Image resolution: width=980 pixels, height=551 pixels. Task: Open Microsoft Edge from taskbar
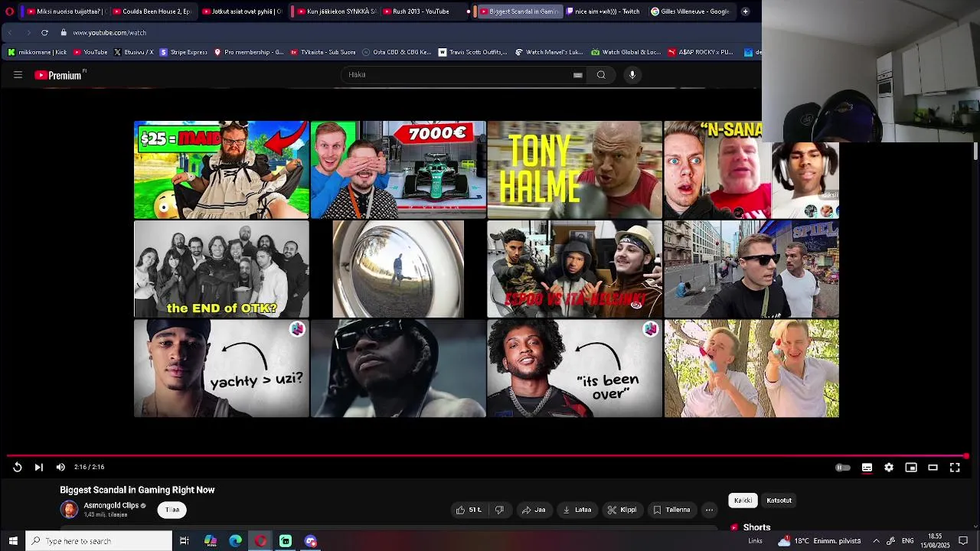(x=235, y=541)
